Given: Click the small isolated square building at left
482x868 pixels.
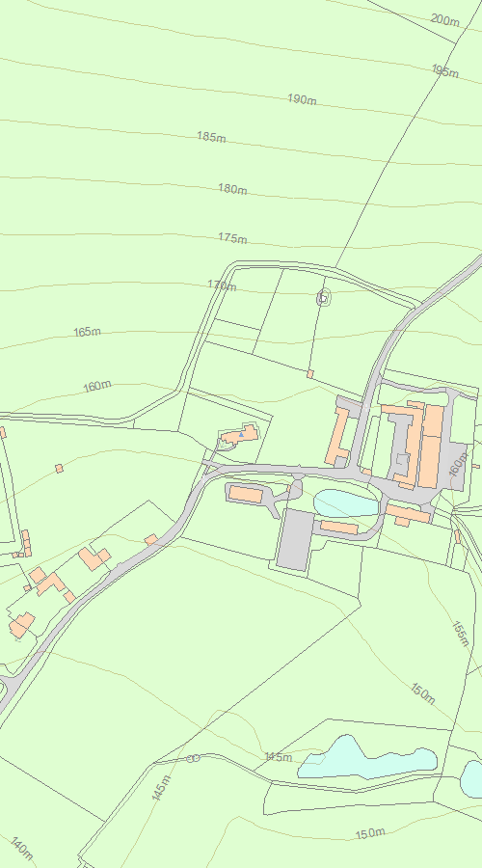Looking at the screenshot, I should 59,469.
